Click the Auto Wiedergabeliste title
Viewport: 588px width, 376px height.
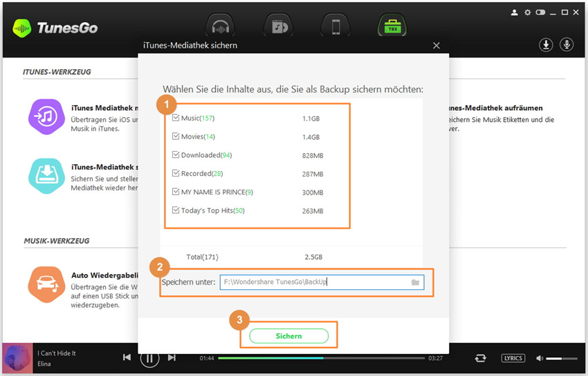[104, 276]
